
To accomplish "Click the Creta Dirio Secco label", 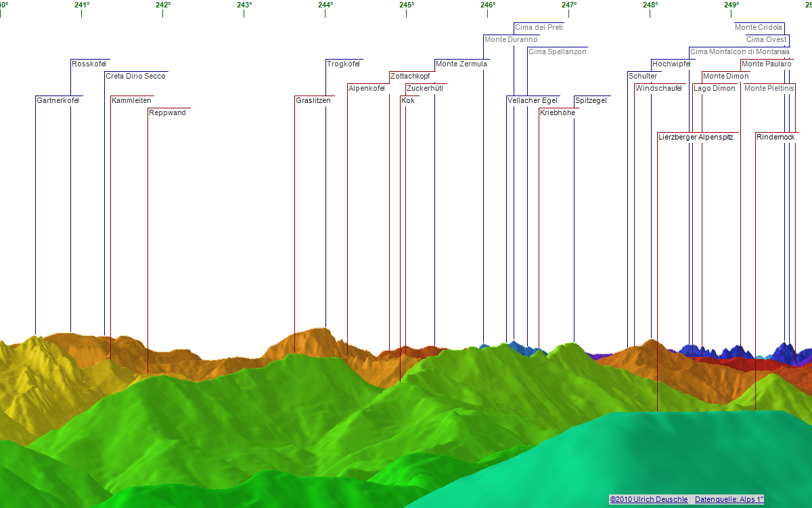I will (135, 76).
